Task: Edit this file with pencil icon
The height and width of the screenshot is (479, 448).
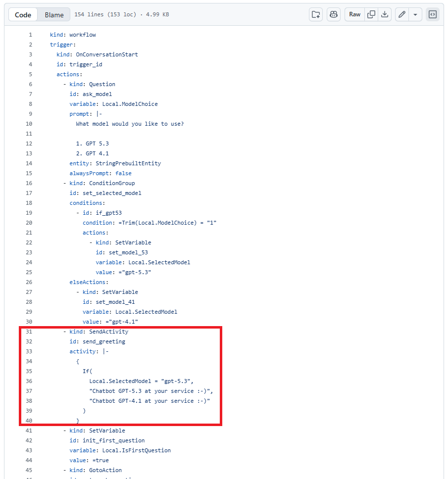Action: point(402,14)
